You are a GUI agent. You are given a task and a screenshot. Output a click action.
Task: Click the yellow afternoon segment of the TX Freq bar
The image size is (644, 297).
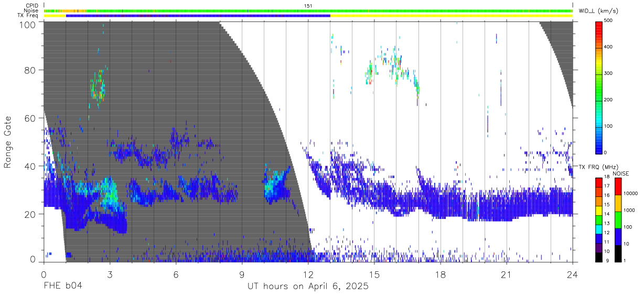(452, 16)
